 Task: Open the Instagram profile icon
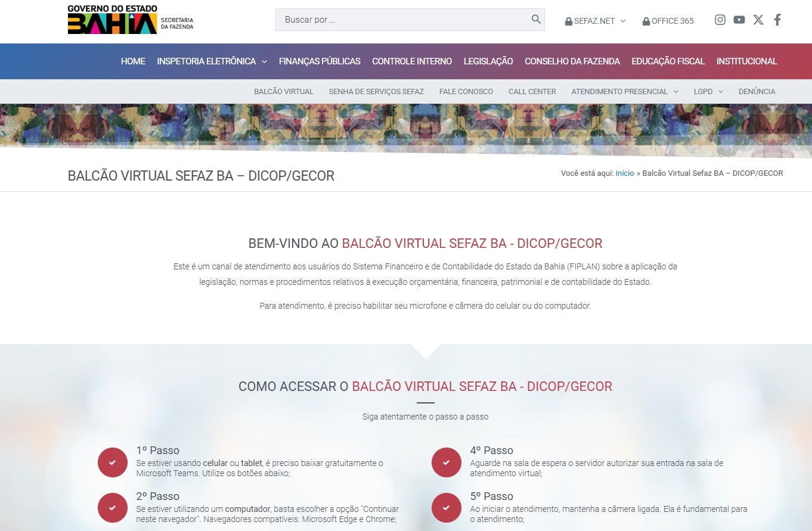tap(720, 19)
